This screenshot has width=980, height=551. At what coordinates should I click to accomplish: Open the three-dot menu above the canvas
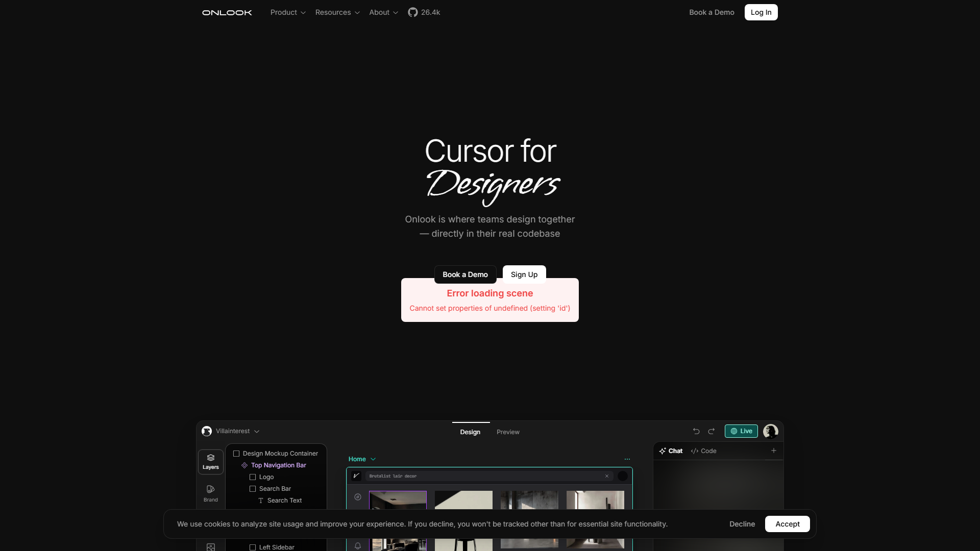point(627,459)
